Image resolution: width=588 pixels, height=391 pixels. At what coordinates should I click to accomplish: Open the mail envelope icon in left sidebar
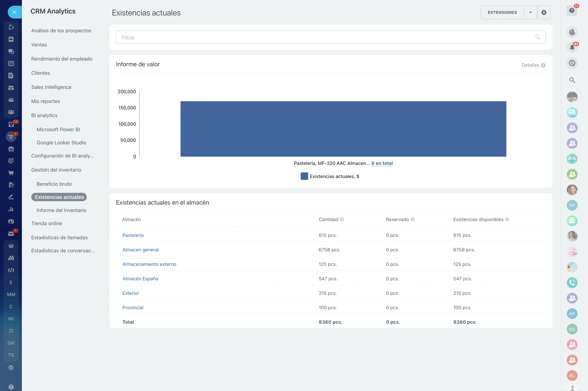point(11,100)
